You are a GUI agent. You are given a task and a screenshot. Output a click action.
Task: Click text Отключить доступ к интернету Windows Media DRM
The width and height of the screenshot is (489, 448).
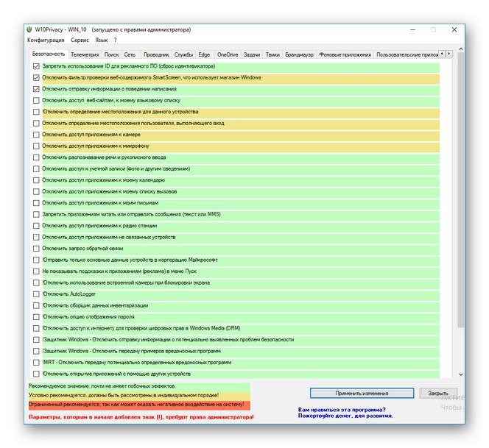tap(141, 328)
